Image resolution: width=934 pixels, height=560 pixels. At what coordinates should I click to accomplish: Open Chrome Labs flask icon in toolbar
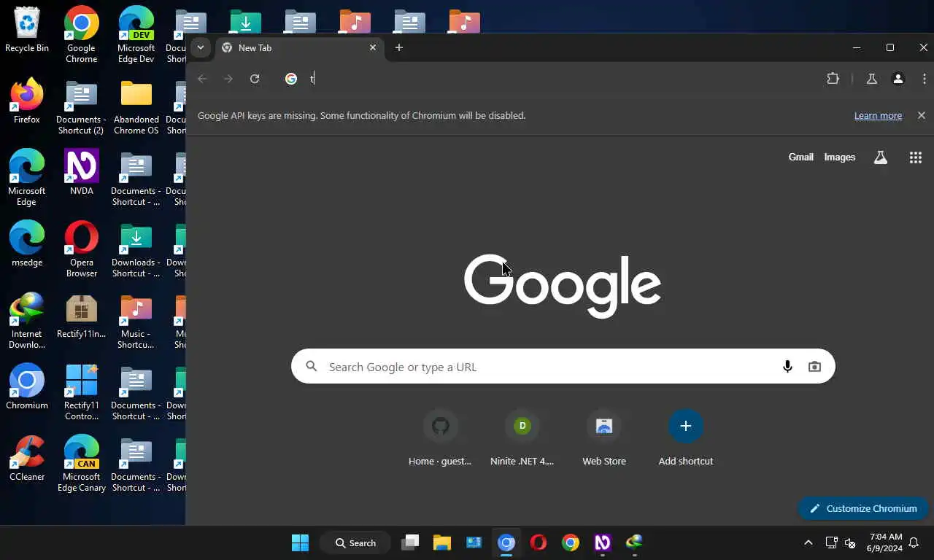pos(871,79)
